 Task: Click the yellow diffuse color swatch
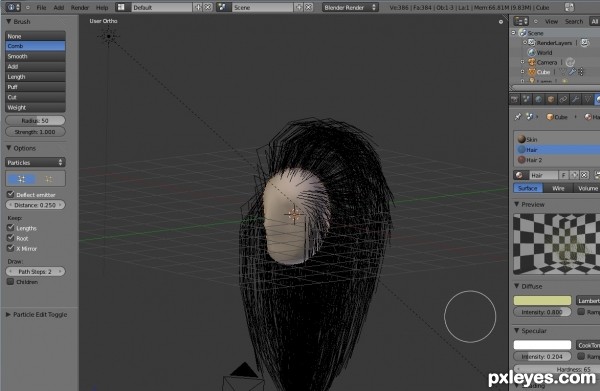542,301
